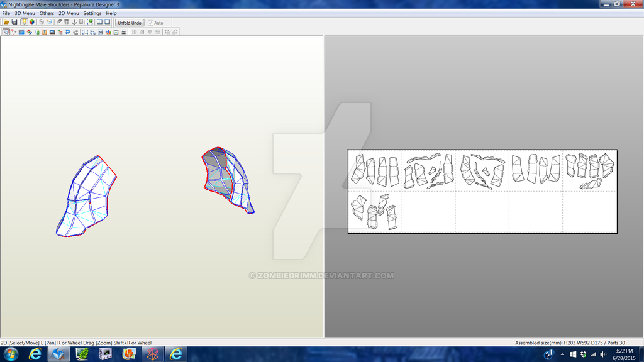Click the top-right page of the pattern

pyautogui.click(x=590, y=171)
